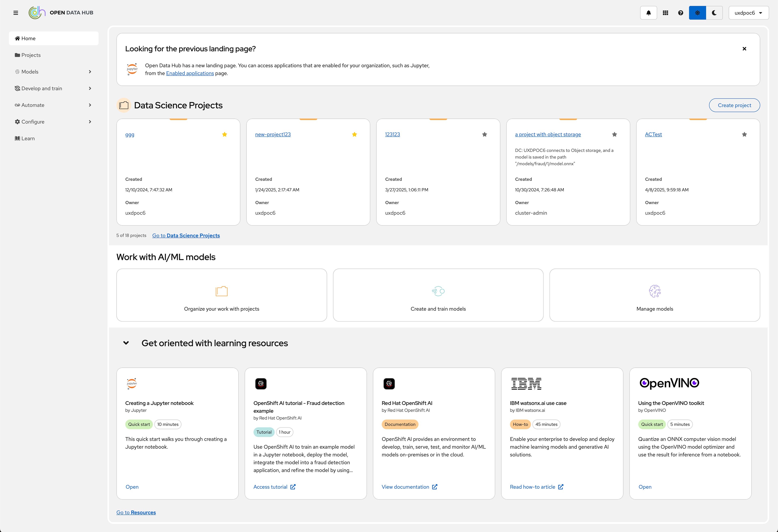The image size is (778, 532).
Task: Click the Data Science Projects folder icon
Action: [124, 105]
